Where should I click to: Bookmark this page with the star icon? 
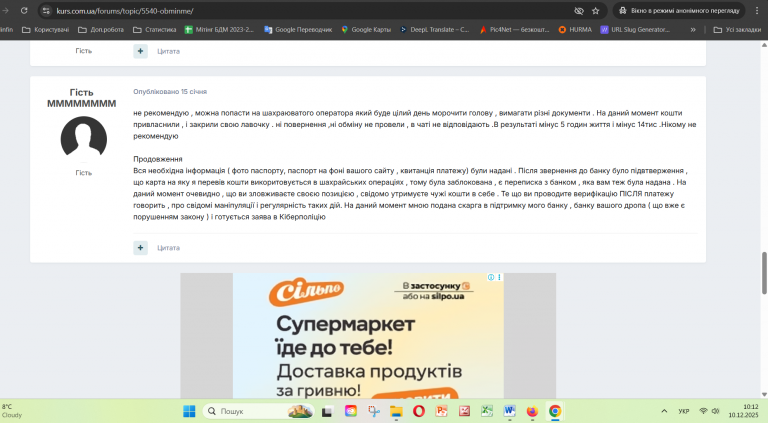coord(596,11)
